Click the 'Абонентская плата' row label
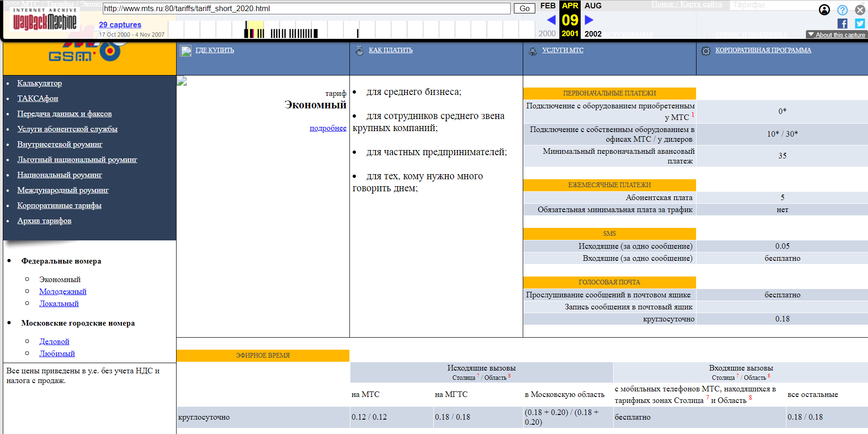The width and height of the screenshot is (868, 434). coord(659,197)
